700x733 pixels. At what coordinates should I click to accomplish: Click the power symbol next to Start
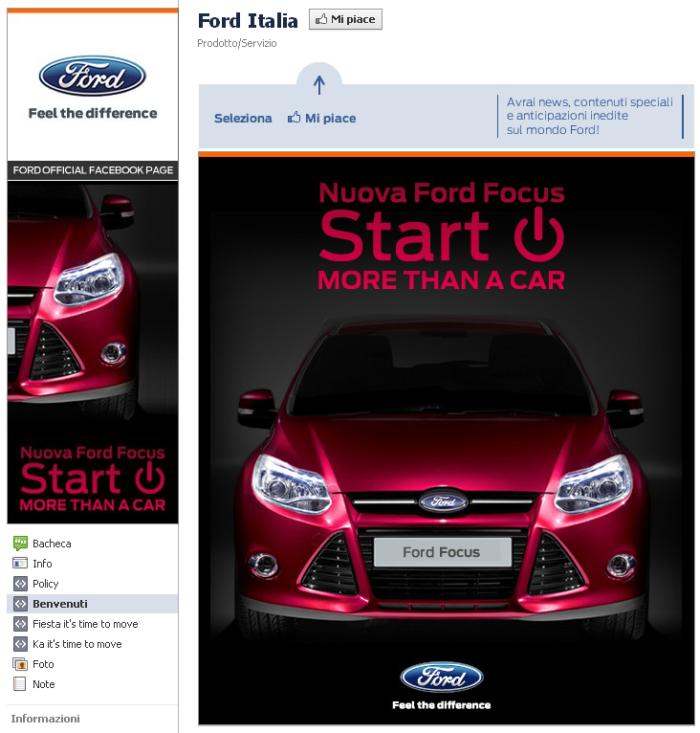pos(538,234)
